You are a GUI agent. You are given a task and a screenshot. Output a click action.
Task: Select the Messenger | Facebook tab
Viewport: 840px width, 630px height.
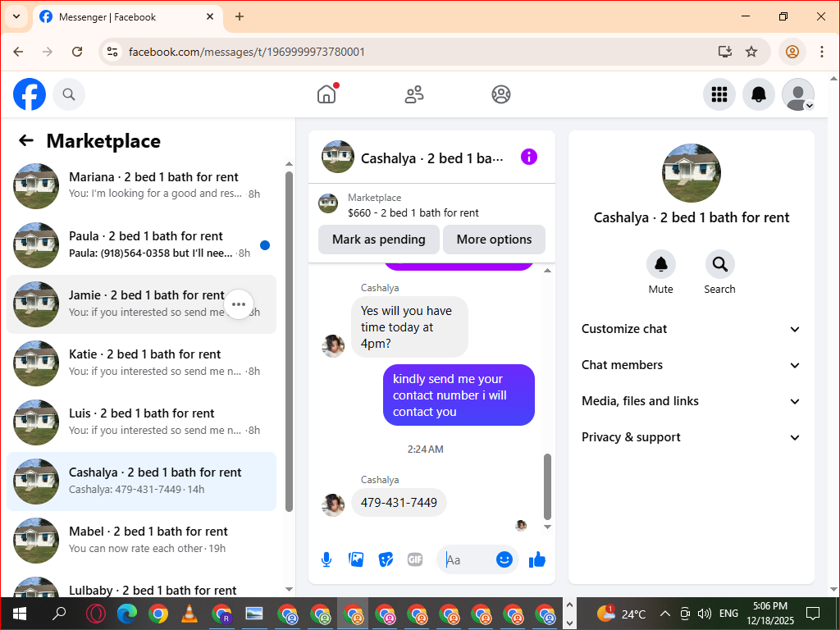click(x=127, y=17)
